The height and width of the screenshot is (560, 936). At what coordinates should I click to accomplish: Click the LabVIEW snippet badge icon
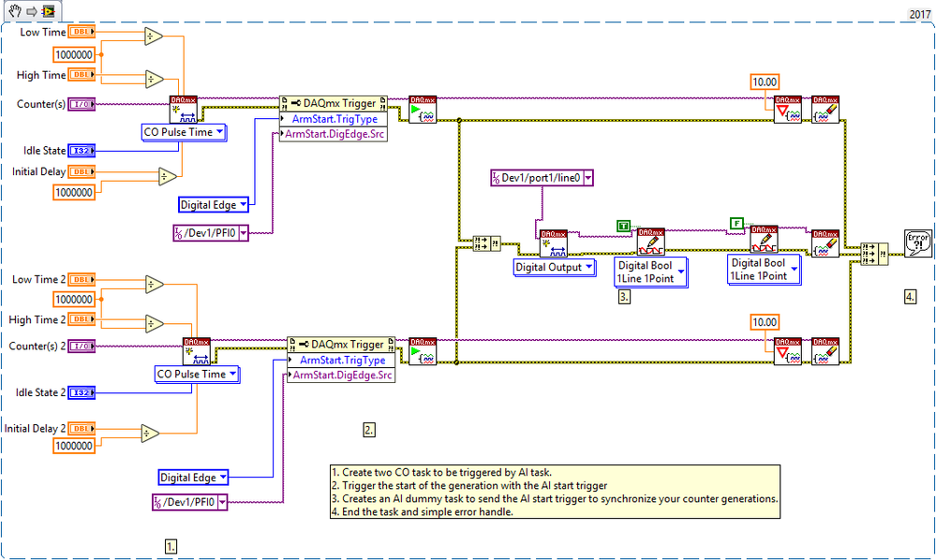(x=49, y=10)
